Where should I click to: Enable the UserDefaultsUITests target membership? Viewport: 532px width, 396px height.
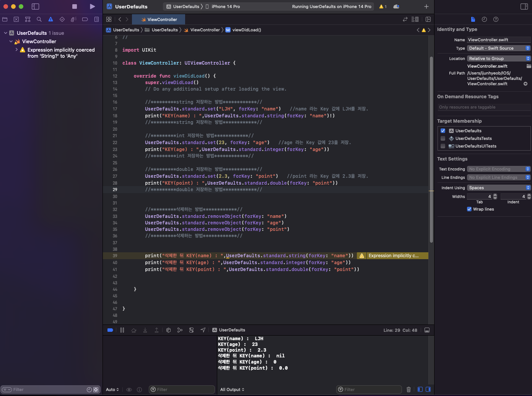click(x=443, y=146)
